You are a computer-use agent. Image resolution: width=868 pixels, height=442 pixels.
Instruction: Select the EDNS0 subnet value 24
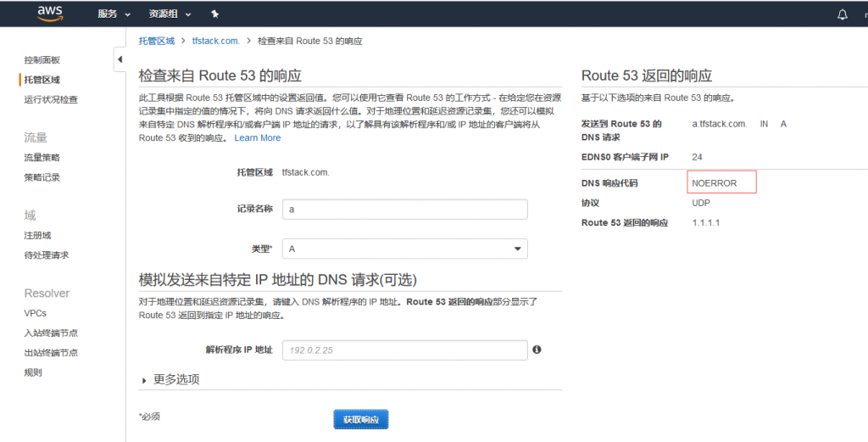697,157
